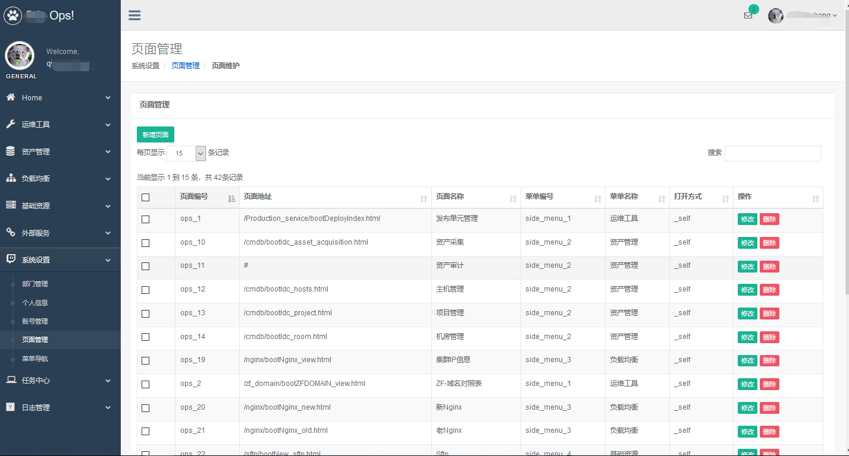Check the checkbox for row ops_12

point(146,290)
